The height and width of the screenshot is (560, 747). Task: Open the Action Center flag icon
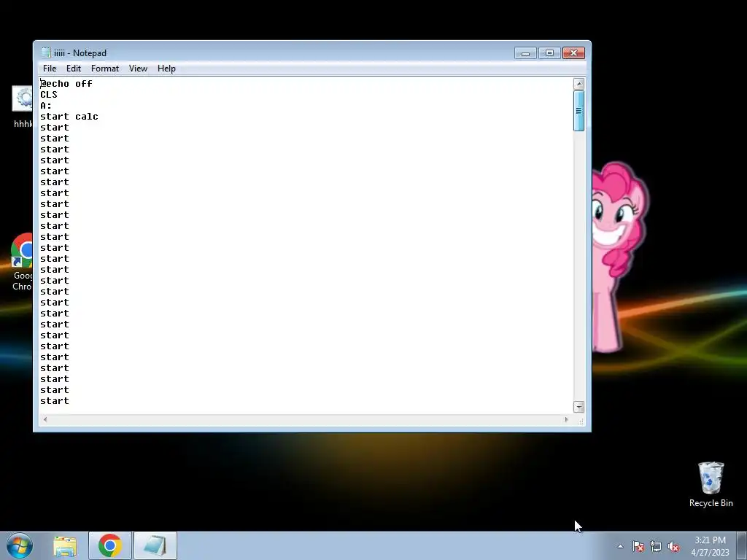638,546
